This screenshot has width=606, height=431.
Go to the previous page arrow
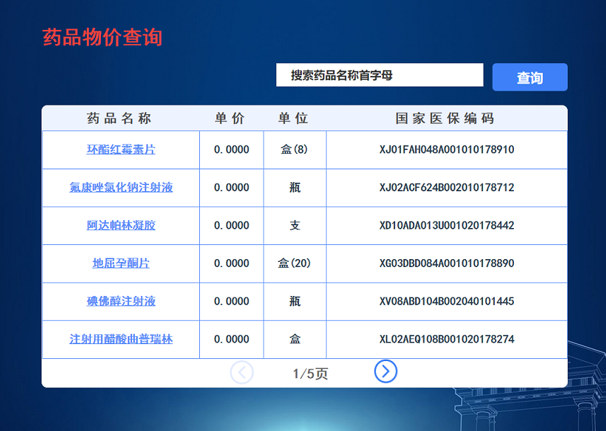242,372
